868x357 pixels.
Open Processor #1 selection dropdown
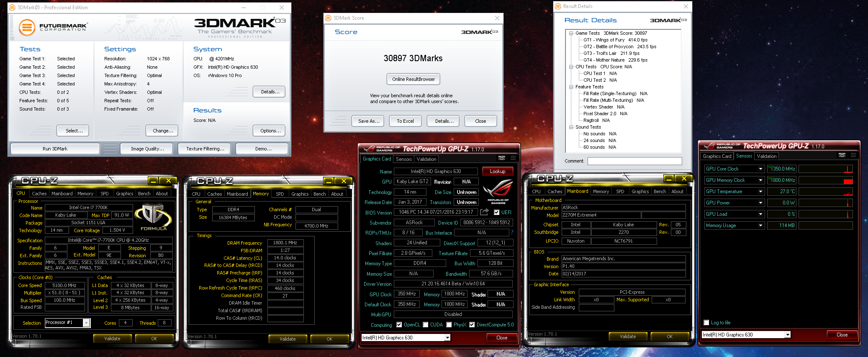coord(86,323)
